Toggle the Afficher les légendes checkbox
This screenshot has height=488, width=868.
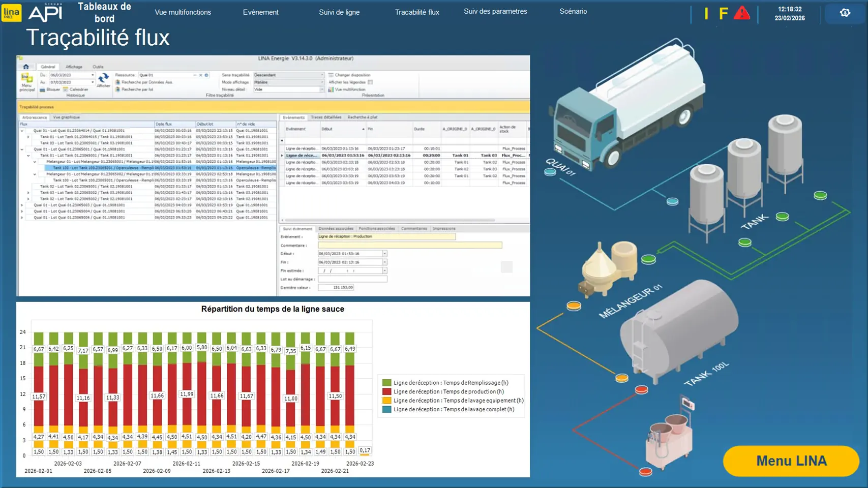(x=370, y=82)
